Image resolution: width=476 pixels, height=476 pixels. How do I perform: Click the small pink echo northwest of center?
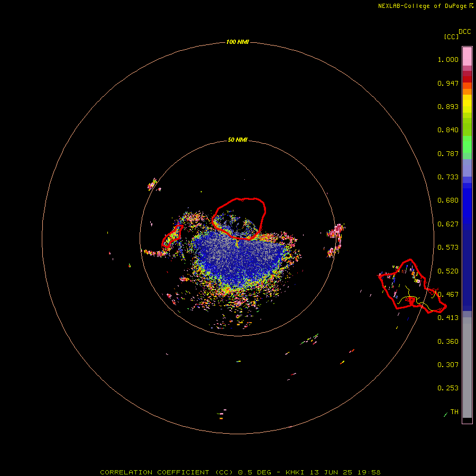coord(152,184)
